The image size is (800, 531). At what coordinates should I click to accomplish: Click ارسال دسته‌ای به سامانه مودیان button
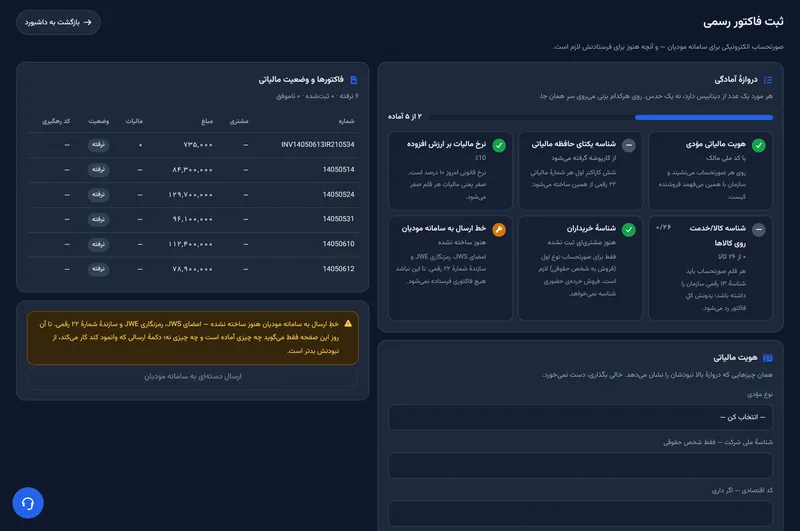coord(193,376)
